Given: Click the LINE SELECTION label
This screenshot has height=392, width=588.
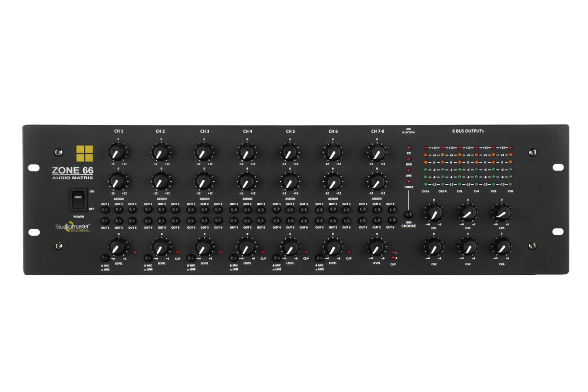Looking at the screenshot, I should click(x=409, y=131).
